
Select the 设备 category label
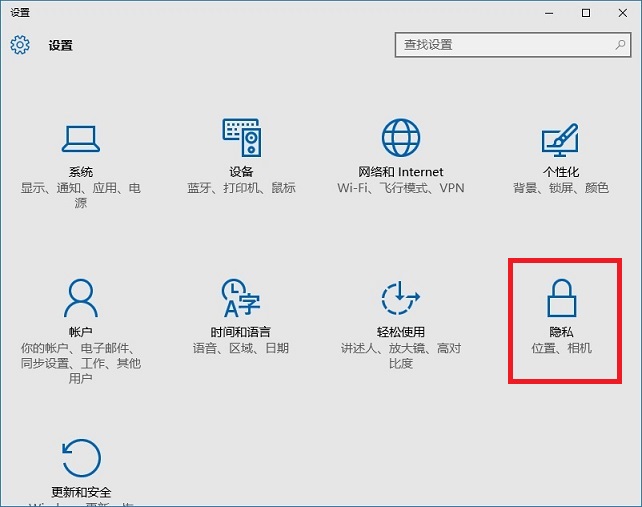coord(241,172)
